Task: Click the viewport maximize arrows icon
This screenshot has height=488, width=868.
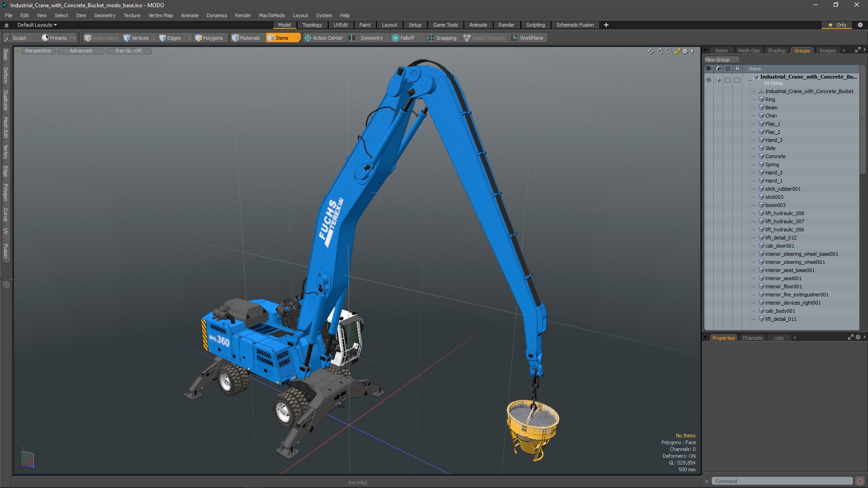Action: [x=677, y=51]
